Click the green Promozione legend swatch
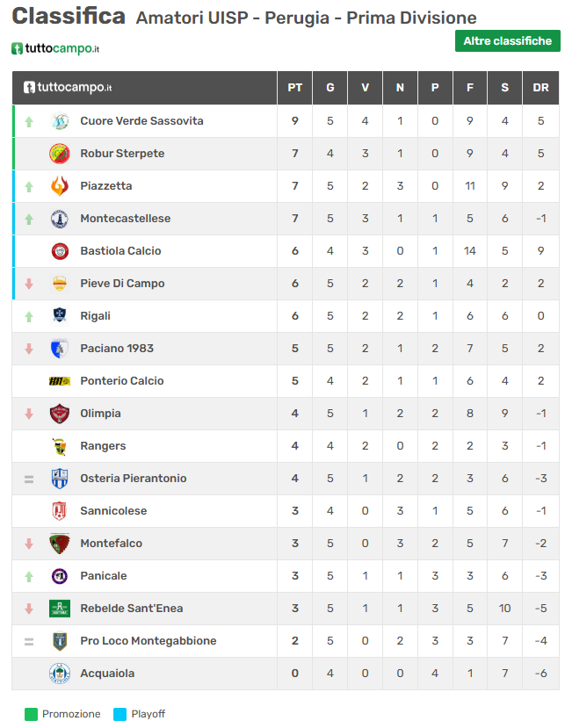Screen dimensions: 565x728 [32, 714]
